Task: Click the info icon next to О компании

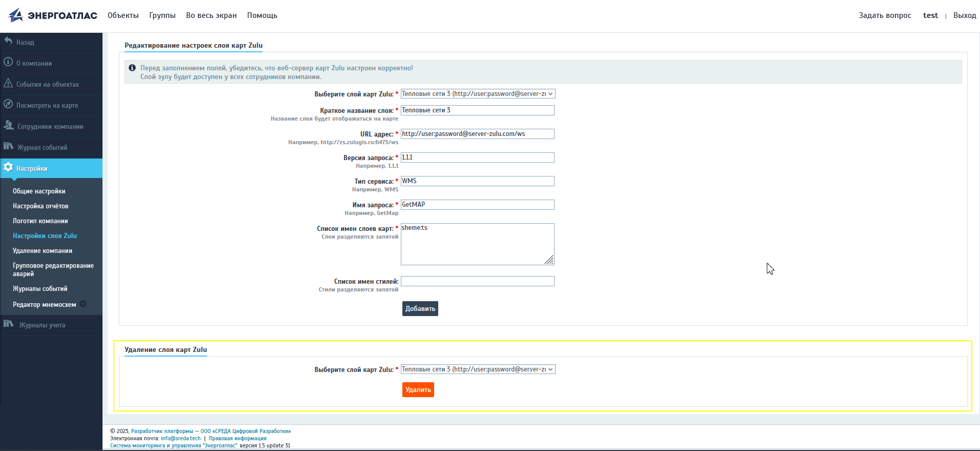Action: [8, 62]
